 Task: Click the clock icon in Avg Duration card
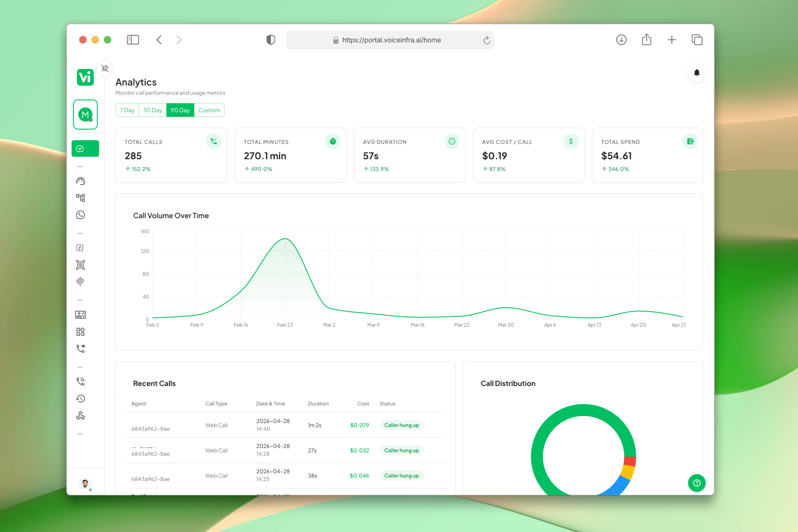(x=452, y=141)
